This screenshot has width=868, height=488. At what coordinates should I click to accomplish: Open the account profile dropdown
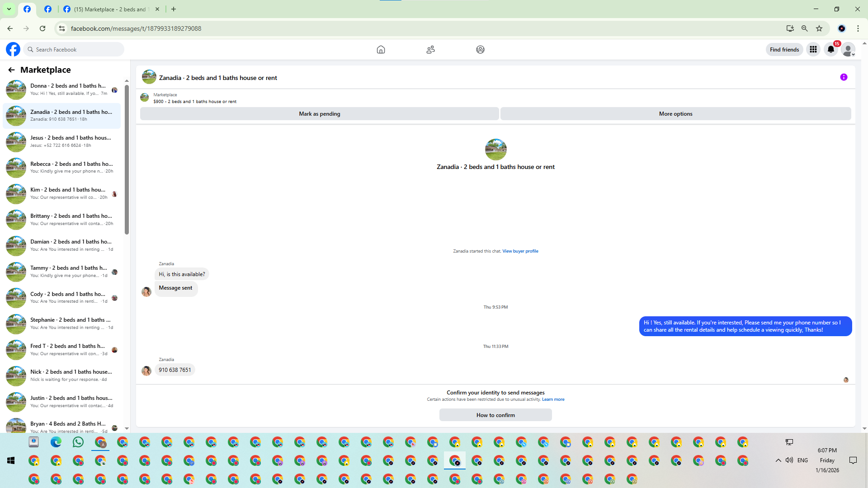coord(849,50)
